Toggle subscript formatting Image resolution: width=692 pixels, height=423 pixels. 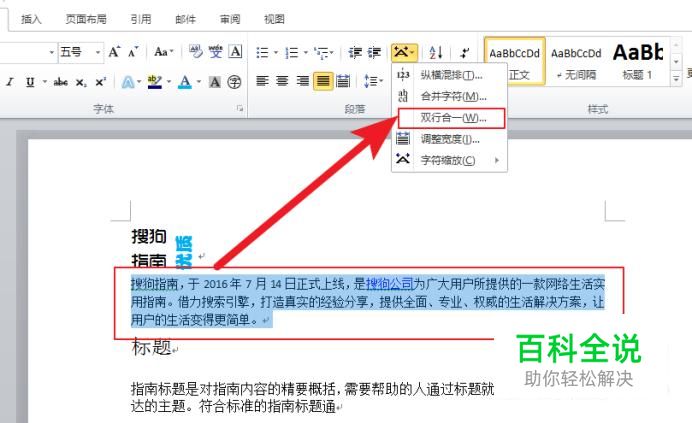pyautogui.click(x=81, y=82)
